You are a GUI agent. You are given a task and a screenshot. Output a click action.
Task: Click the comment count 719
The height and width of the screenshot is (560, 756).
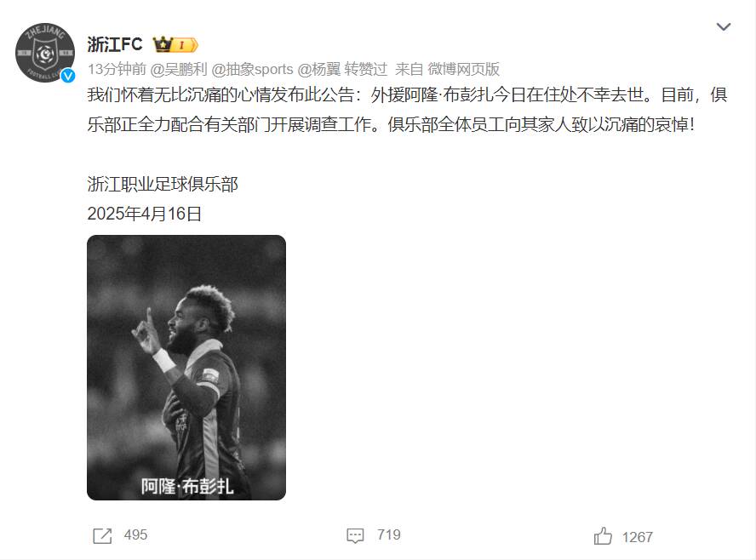(388, 535)
